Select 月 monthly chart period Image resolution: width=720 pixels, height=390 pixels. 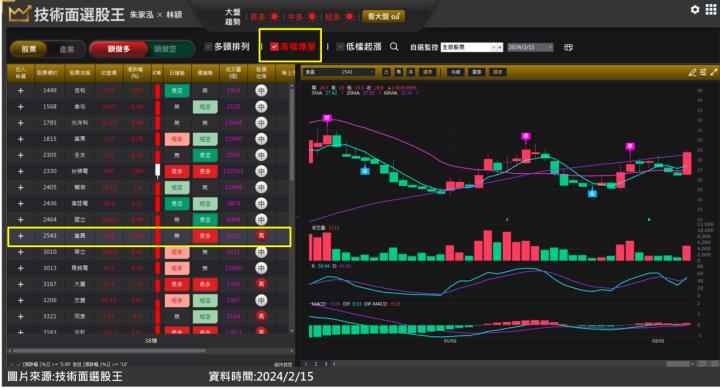point(411,72)
